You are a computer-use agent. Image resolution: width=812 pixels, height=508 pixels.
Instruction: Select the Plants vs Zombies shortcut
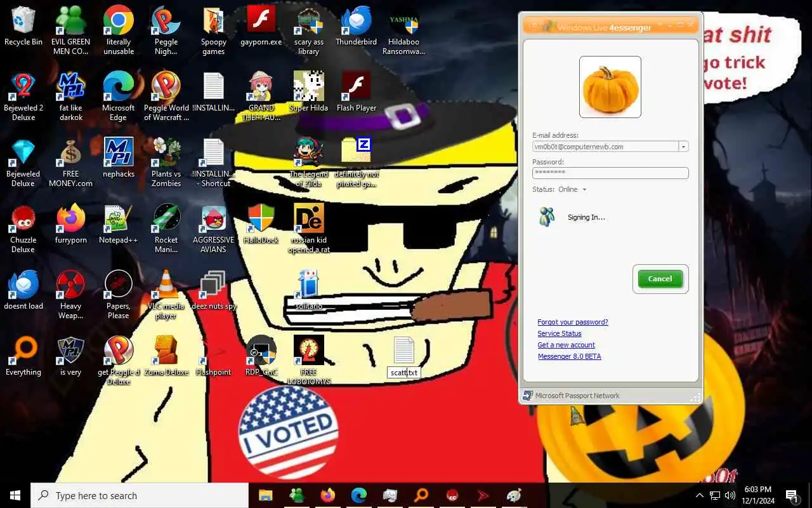click(x=166, y=162)
